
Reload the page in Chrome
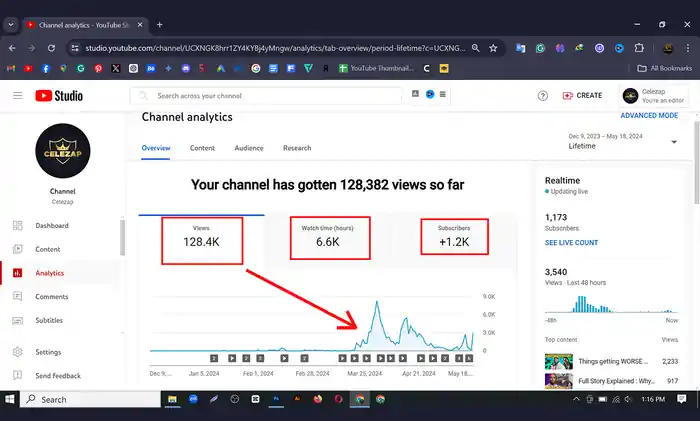51,48
